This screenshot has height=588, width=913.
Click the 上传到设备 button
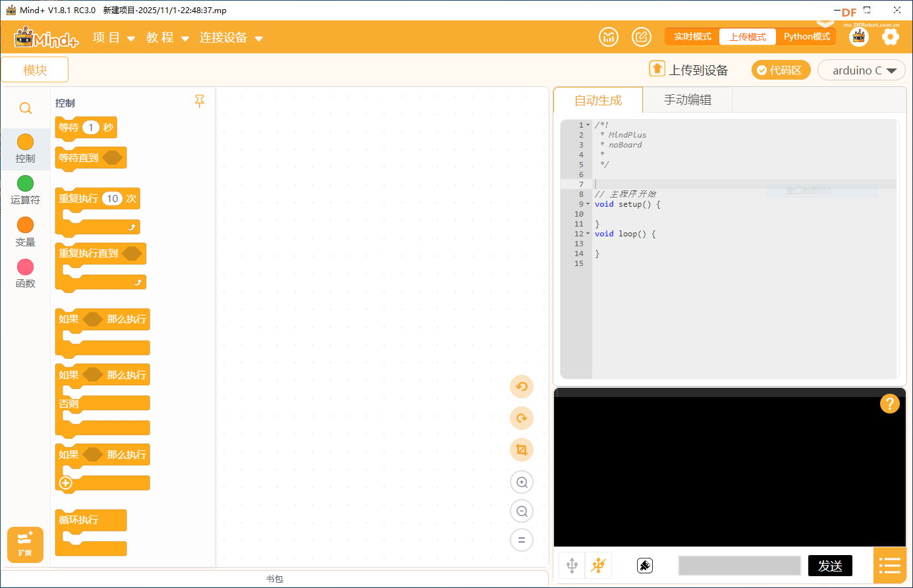coord(689,70)
